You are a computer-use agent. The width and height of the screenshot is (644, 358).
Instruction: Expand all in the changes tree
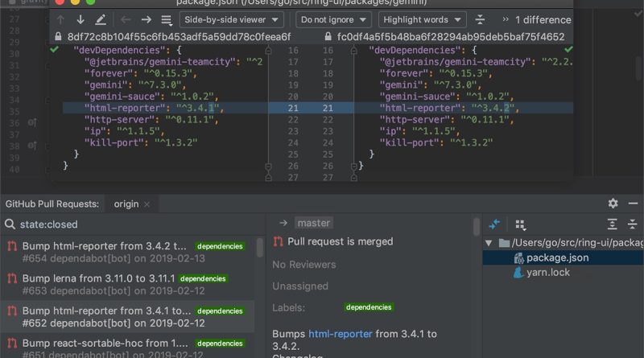(612, 224)
